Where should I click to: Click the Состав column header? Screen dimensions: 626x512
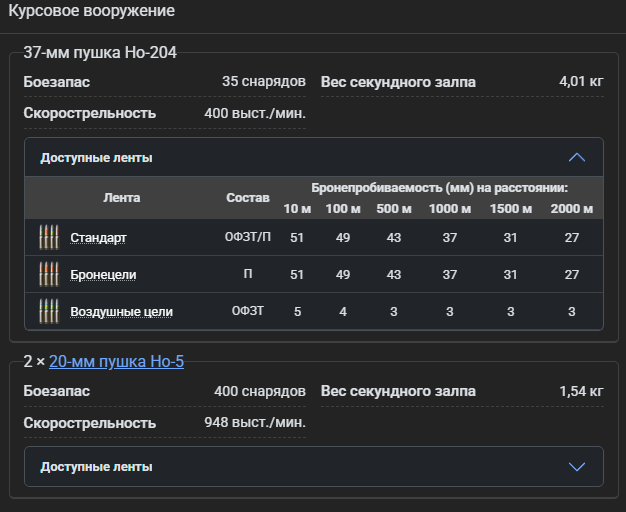pos(247,197)
